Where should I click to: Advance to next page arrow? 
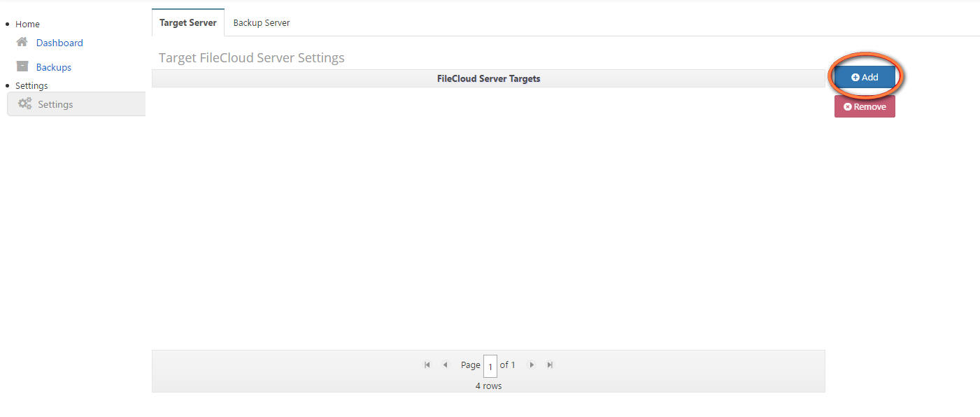point(532,365)
